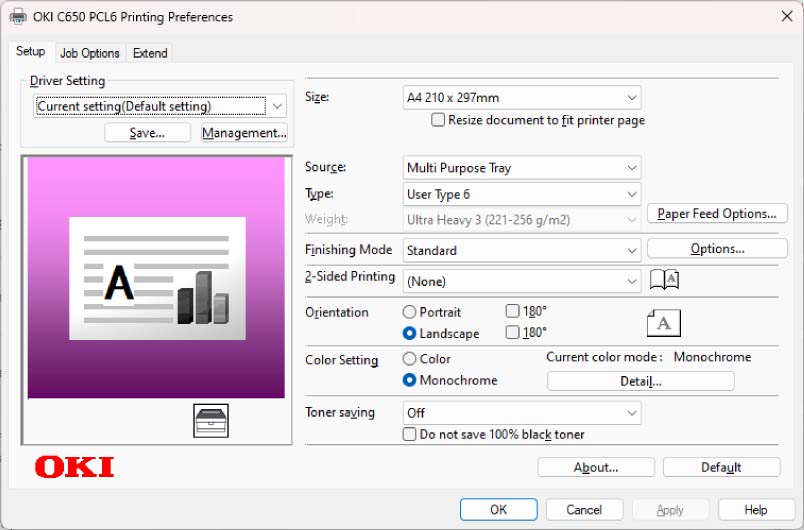Switch to Job Options tab

coord(90,53)
